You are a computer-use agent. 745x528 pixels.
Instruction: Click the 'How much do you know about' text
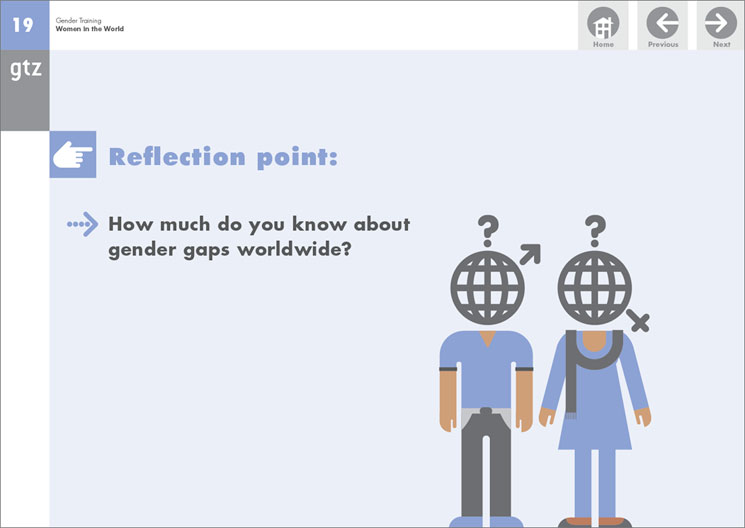(259, 224)
